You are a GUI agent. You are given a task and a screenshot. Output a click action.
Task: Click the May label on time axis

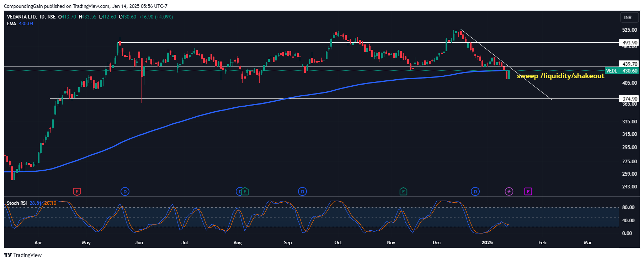click(x=86, y=242)
